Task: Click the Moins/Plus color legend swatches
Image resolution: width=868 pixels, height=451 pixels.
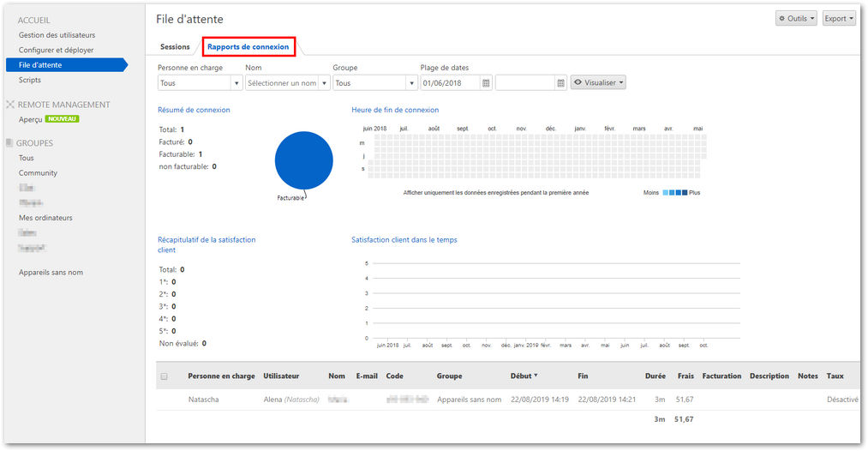Action: [x=675, y=193]
